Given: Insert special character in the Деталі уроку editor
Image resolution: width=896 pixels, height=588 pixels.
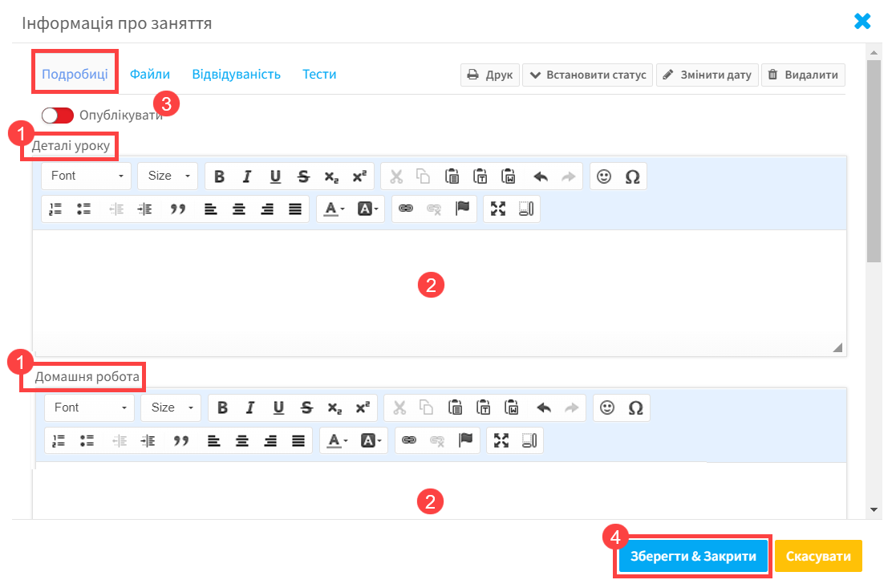Looking at the screenshot, I should (632, 176).
